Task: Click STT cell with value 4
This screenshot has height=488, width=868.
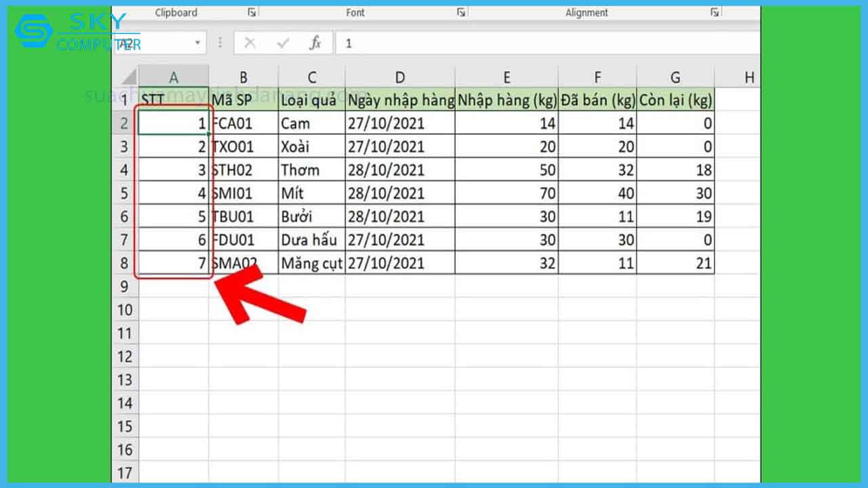Action: (174, 193)
